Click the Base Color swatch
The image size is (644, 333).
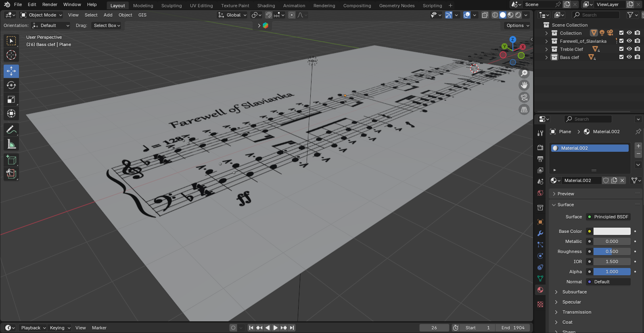(x=612, y=231)
